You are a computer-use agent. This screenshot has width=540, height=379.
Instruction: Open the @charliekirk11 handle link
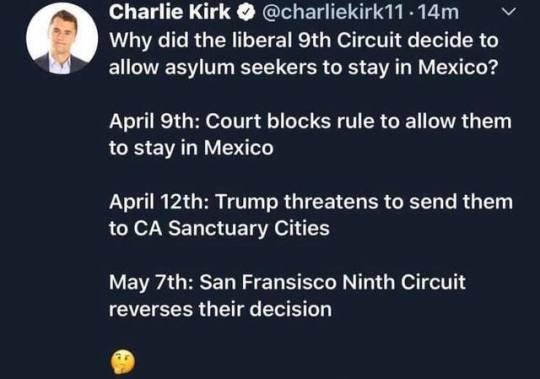[333, 13]
